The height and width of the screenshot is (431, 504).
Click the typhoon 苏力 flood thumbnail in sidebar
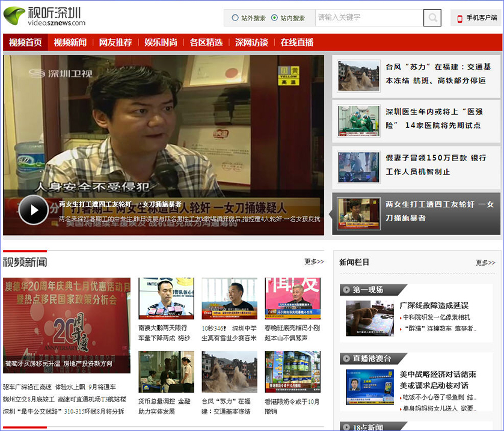[x=358, y=76]
